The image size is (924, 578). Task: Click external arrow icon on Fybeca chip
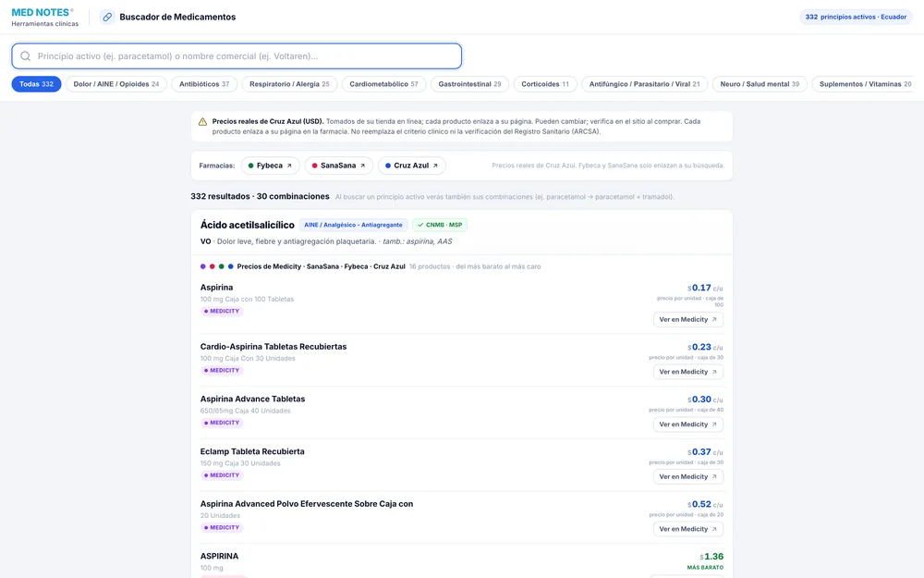pyautogui.click(x=288, y=166)
